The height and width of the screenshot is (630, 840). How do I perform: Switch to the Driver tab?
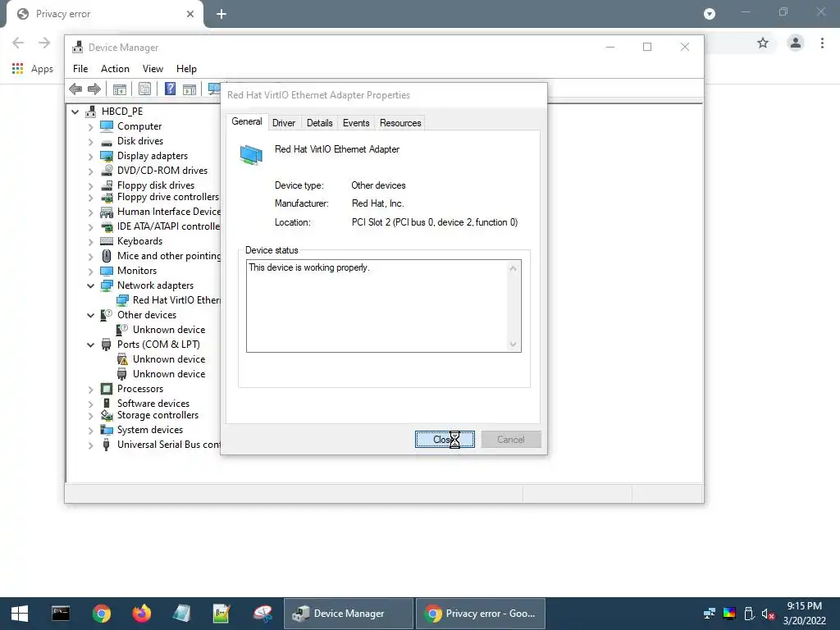tap(283, 123)
